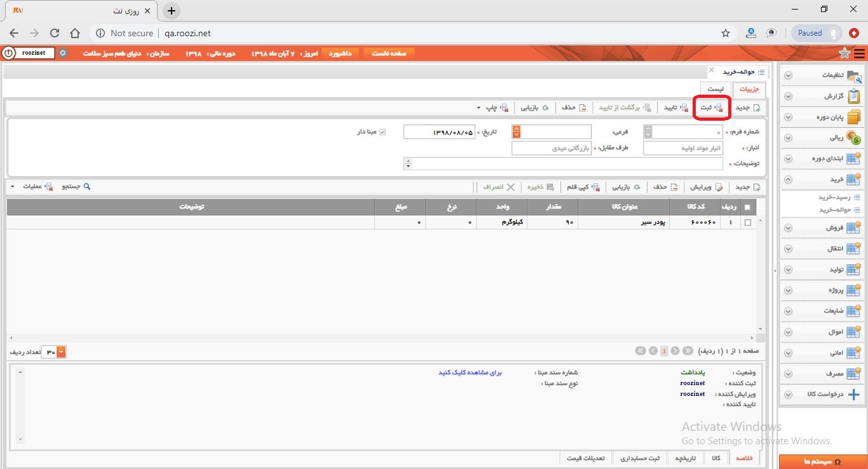The width and height of the screenshot is (868, 469).
Task: Click the توضیحات text field
Action: coord(567,163)
